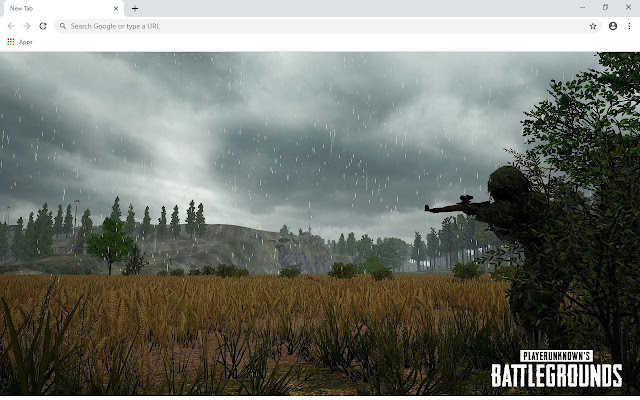Reload the page with the refresh icon
The width and height of the screenshot is (640, 400).
[43, 26]
